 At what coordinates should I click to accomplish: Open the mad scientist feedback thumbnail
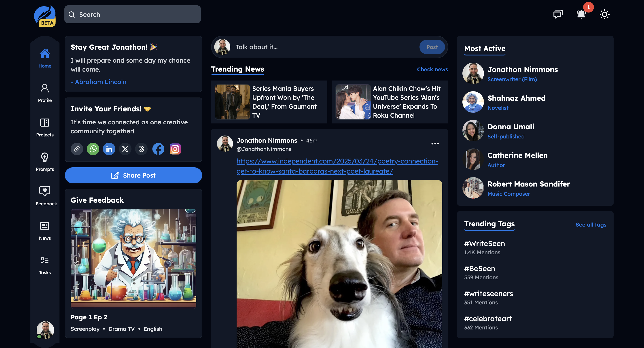click(133, 259)
